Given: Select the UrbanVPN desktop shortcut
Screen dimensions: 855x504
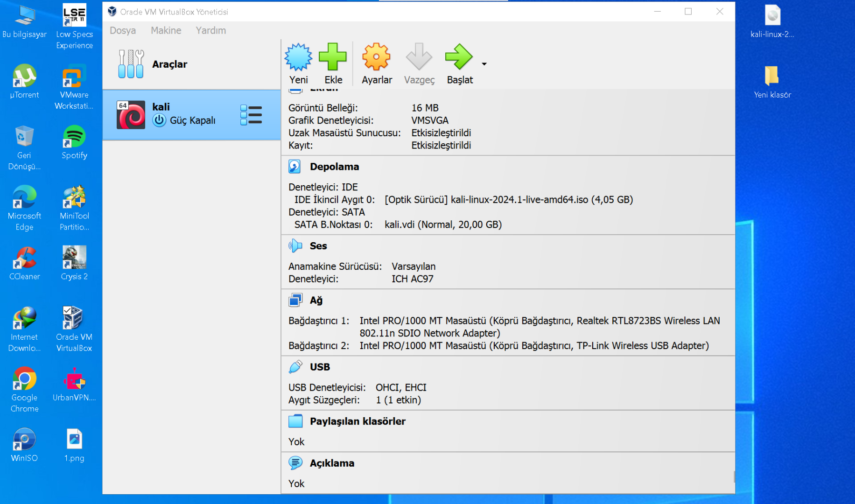Looking at the screenshot, I should (74, 385).
